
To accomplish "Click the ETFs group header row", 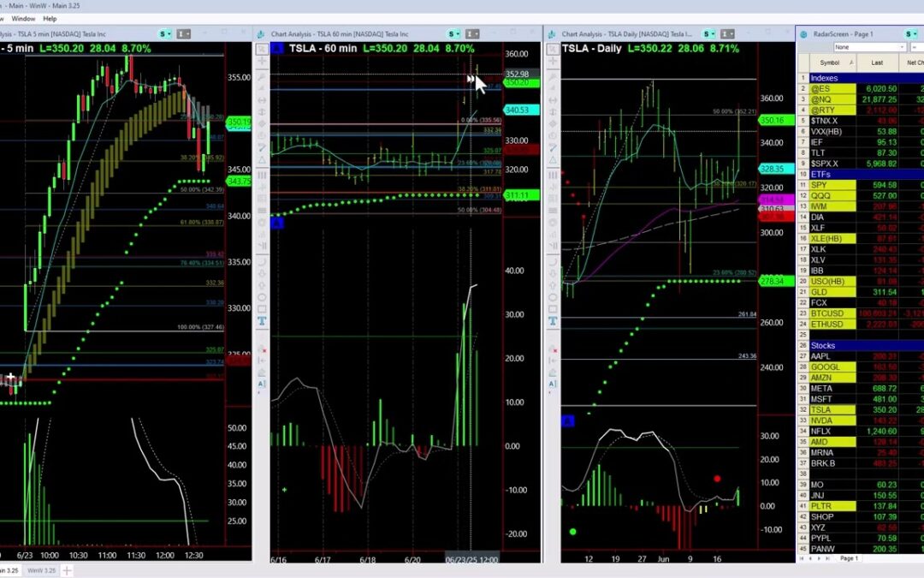I will [866, 175].
